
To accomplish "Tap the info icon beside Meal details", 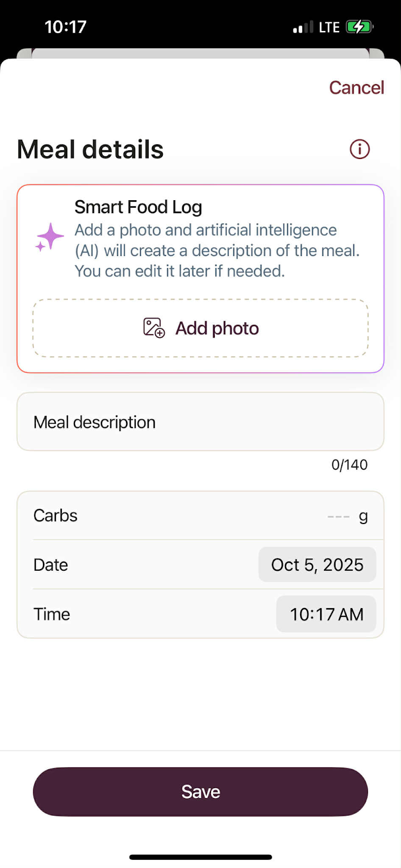I will 359,149.
